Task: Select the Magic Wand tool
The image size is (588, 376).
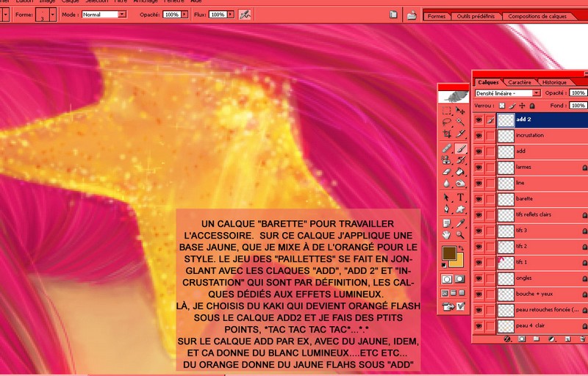Action: click(x=461, y=122)
